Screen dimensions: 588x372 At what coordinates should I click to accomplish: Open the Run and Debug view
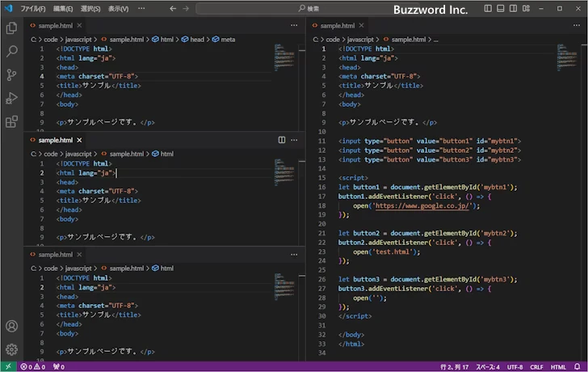[11, 98]
